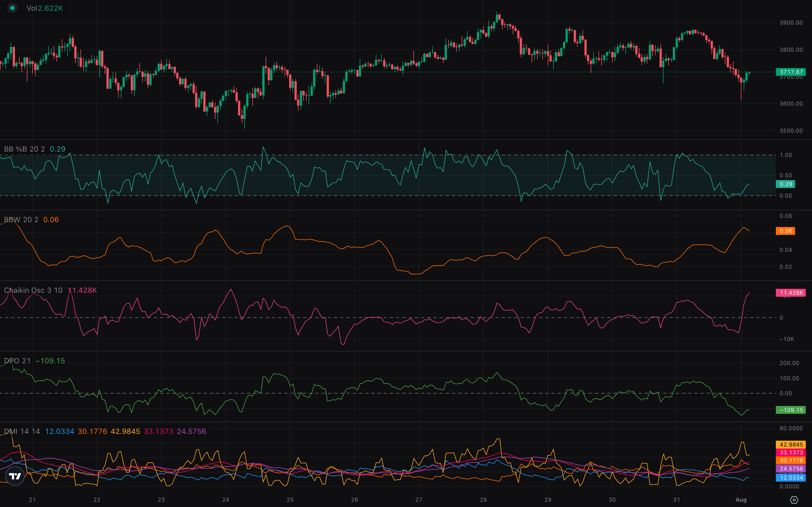Click the green market status dot
The width and height of the screenshot is (812, 507).
click(12, 8)
